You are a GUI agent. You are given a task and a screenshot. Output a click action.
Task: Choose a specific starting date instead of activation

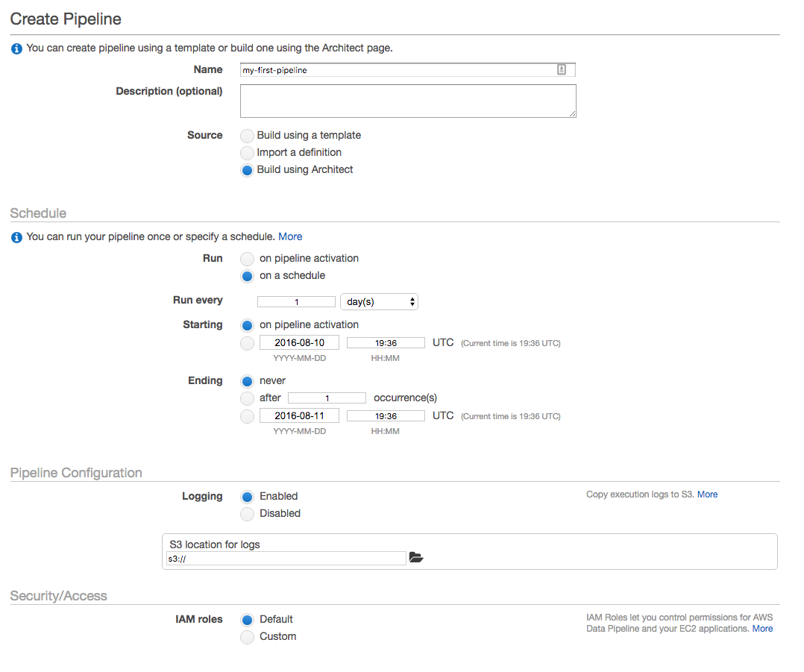coord(247,343)
